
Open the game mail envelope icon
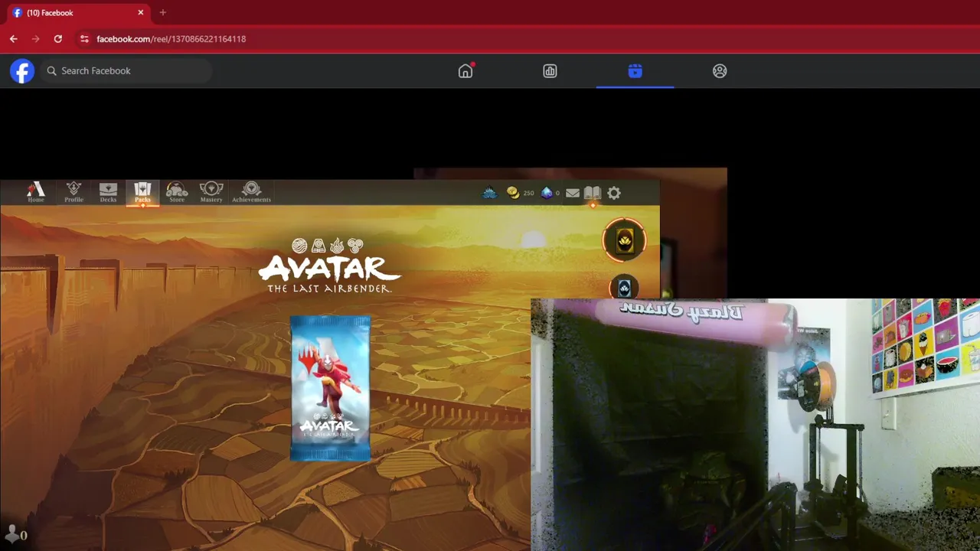tap(573, 193)
